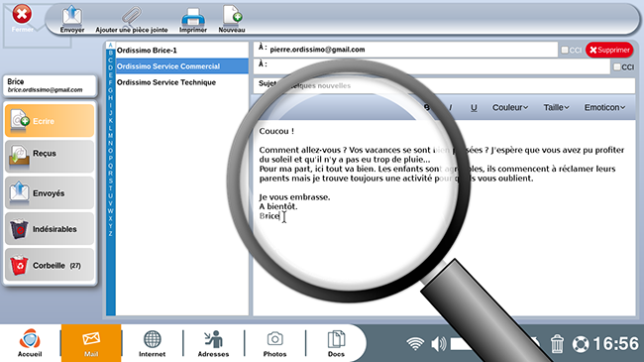Expand the Taille size dropdown
The height and width of the screenshot is (362, 644).
[557, 107]
